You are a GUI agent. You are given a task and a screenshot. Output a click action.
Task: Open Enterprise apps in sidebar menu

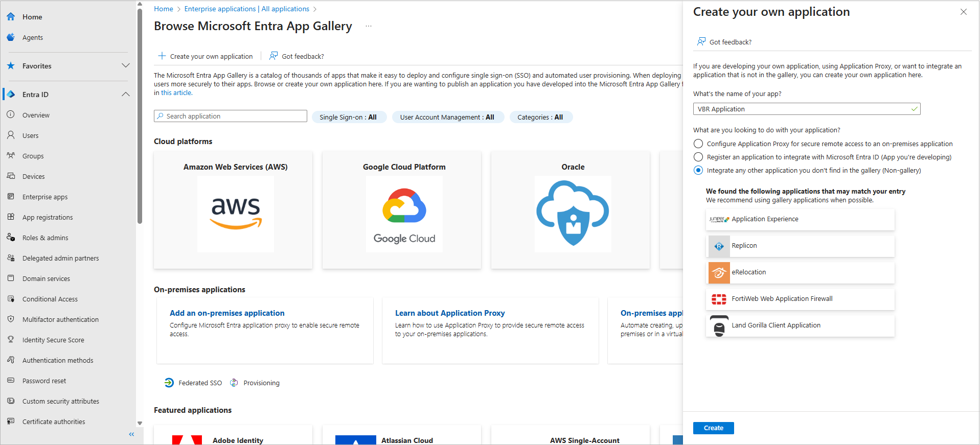(x=45, y=197)
